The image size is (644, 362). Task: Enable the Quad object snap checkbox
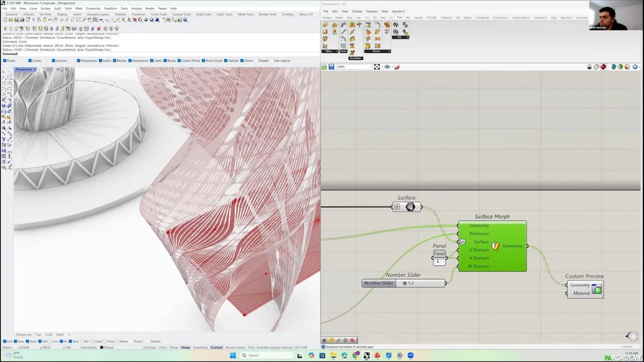(x=93, y=342)
